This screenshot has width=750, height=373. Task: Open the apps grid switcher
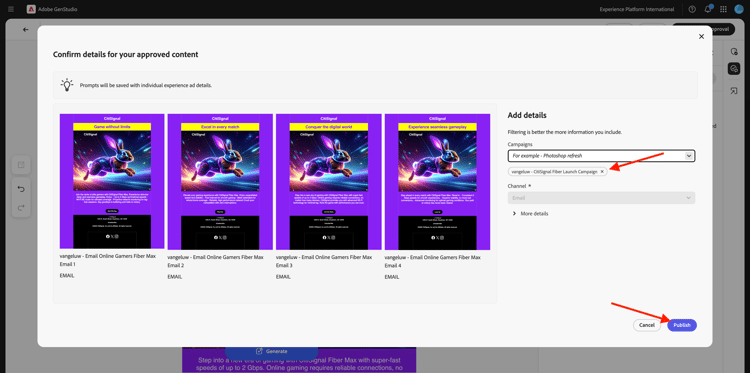(x=723, y=9)
